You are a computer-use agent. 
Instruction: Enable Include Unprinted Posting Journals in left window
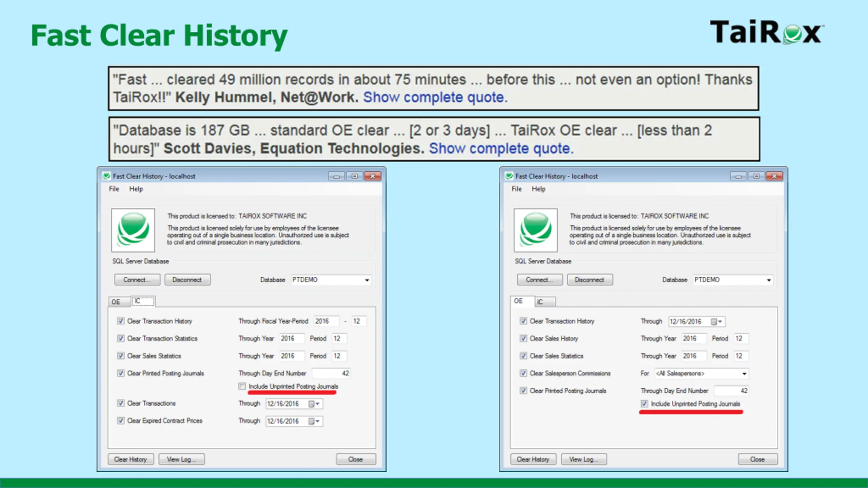tap(242, 386)
